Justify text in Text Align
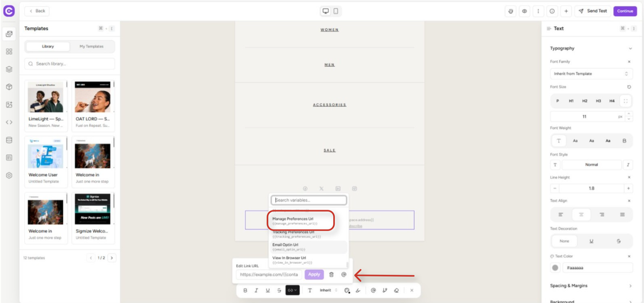 click(622, 214)
